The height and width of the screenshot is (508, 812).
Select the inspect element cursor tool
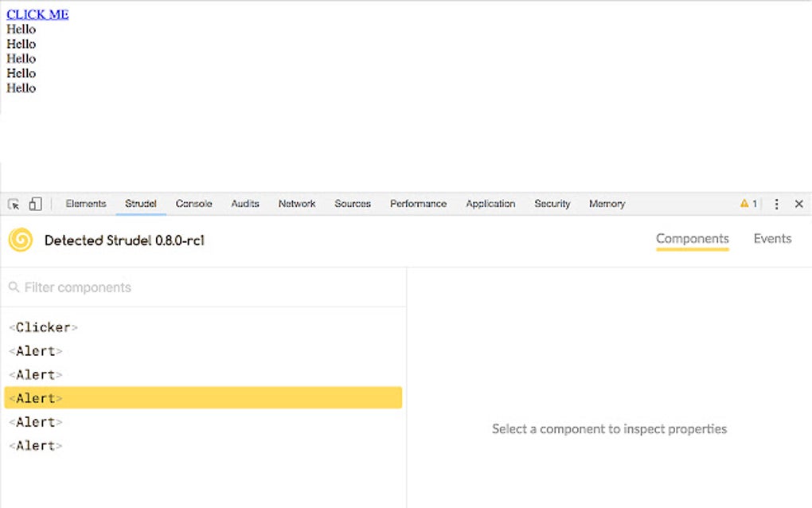click(13, 204)
